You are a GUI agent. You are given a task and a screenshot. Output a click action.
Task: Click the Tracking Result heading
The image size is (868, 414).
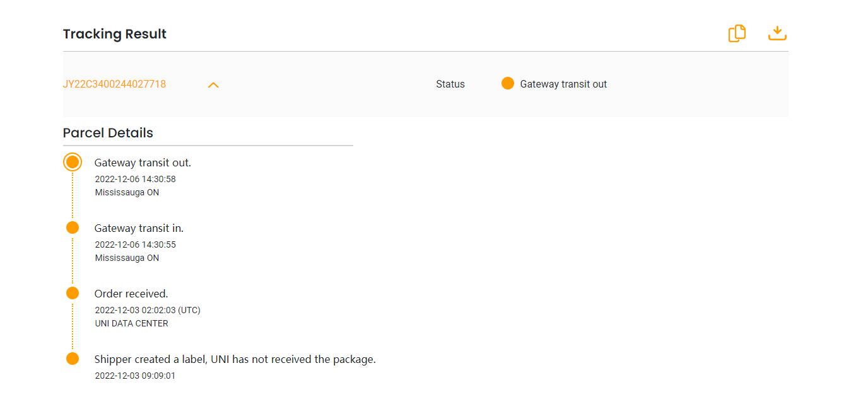coord(114,34)
